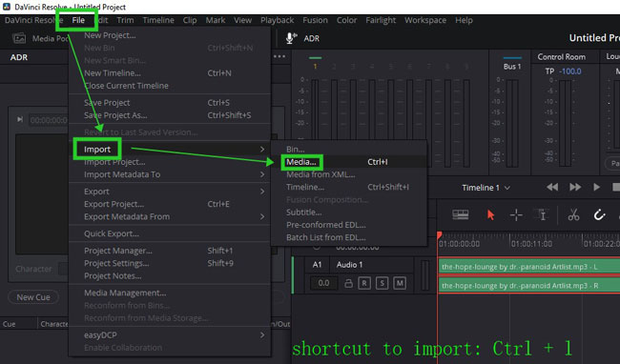The width and height of the screenshot is (620, 364).
Task: Open the Playback menu
Action: click(277, 20)
